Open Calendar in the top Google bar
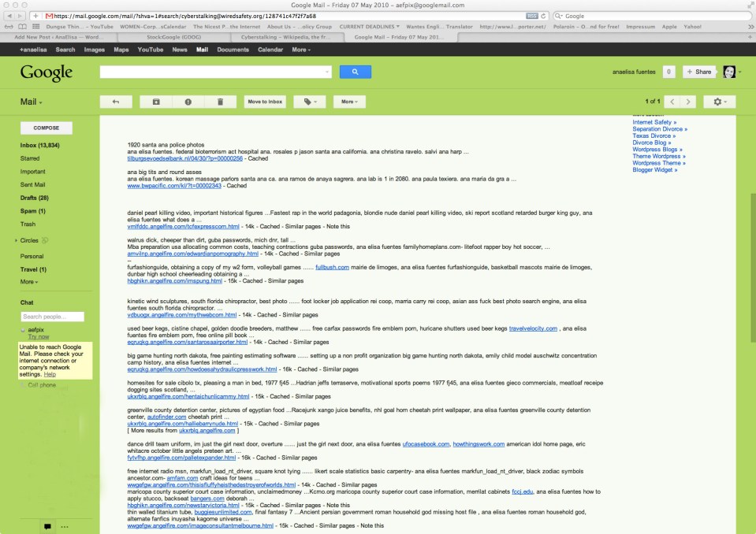This screenshot has height=534, width=756. coord(270,49)
